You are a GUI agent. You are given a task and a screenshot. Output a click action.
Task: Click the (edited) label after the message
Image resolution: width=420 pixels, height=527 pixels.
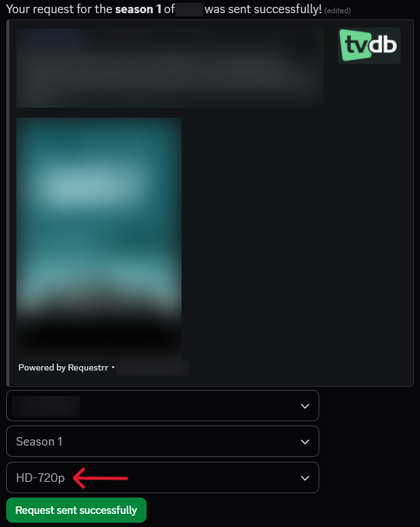[x=337, y=11]
